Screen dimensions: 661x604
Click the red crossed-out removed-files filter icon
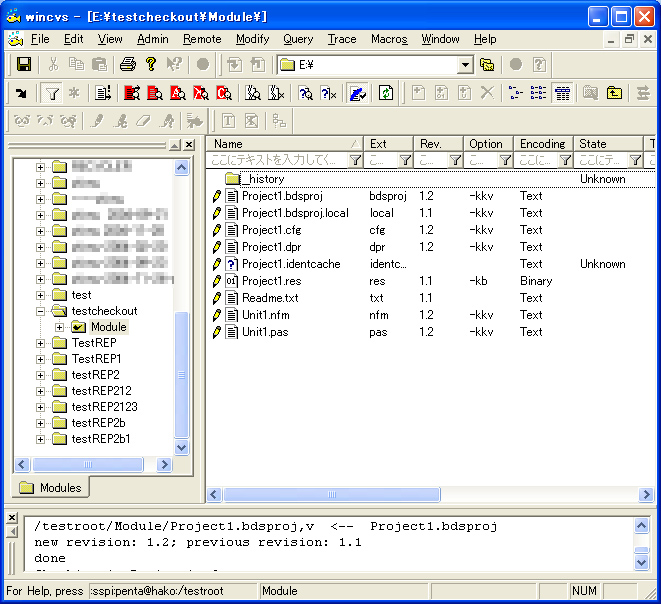point(201,93)
